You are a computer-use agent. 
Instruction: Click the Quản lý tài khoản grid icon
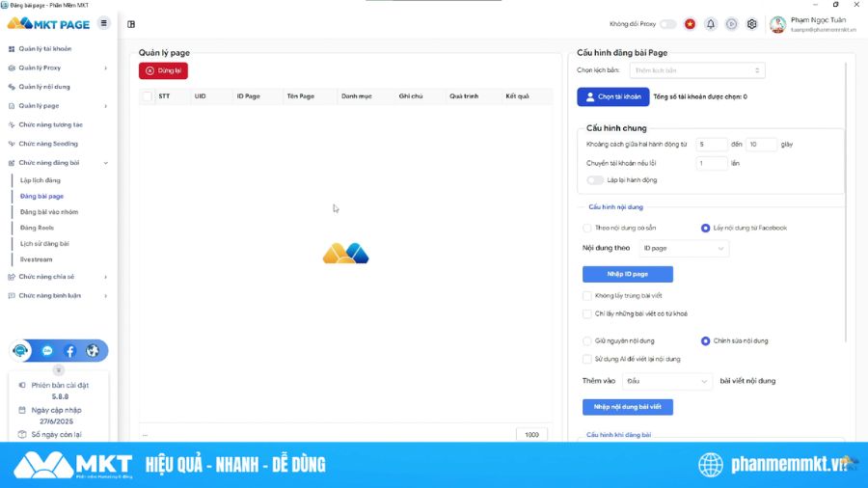12,48
